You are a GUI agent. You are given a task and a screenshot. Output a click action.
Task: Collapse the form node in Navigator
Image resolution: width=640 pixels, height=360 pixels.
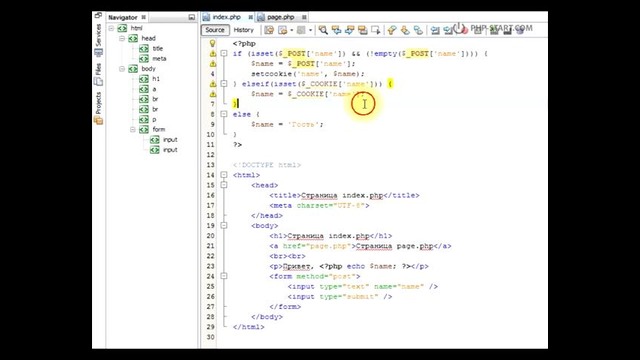(133, 129)
